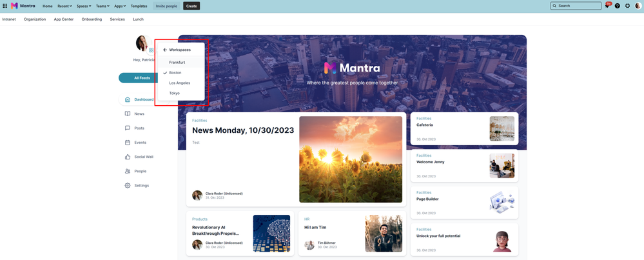Image resolution: width=644 pixels, height=260 pixels.
Task: Click the sunflower field image
Action: (351, 159)
